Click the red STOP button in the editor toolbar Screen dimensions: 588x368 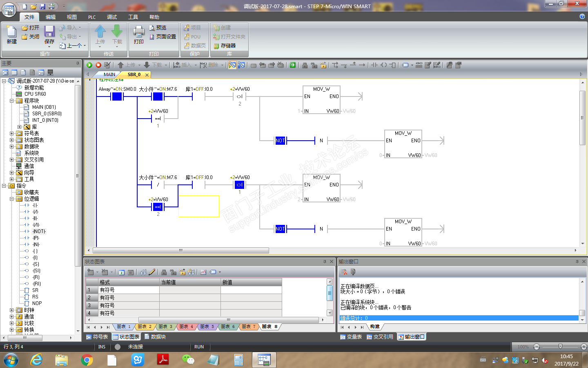tap(98, 65)
